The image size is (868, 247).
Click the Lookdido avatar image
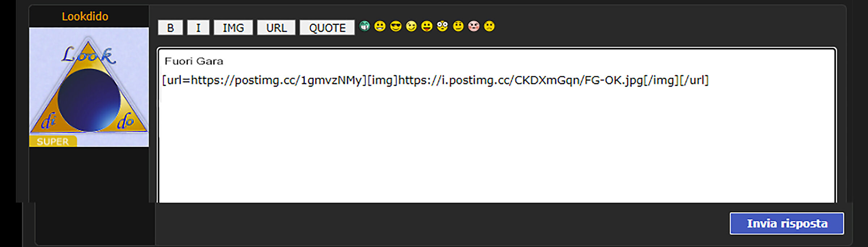click(89, 87)
